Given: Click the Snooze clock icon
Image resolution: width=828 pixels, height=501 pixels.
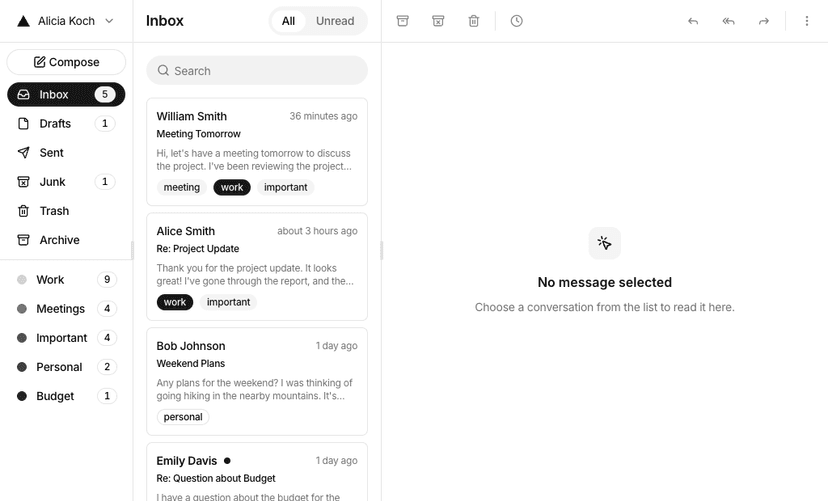Looking at the screenshot, I should click(x=516, y=21).
